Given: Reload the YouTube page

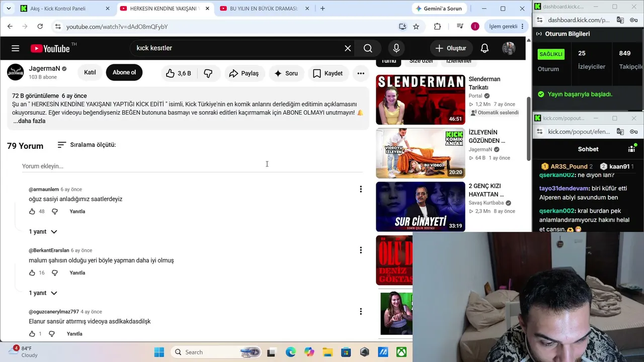Looking at the screenshot, I should click(40, 27).
